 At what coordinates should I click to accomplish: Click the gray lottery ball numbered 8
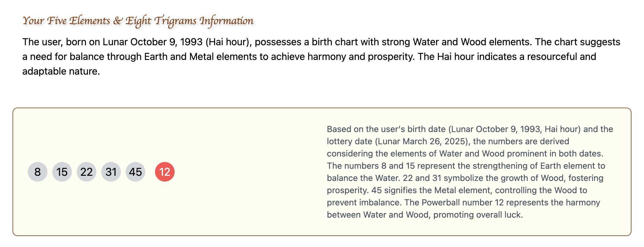tap(38, 172)
